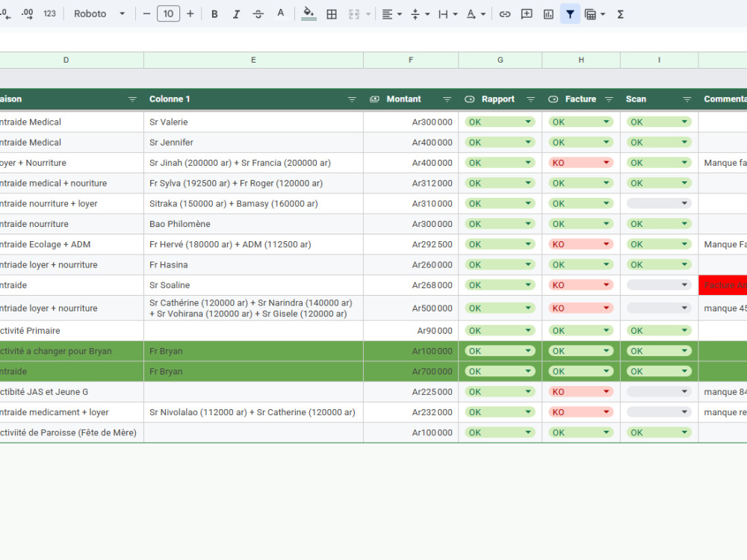The image size is (747, 560).
Task: Select the 'Colonne 1' header cell
Action: [x=253, y=99]
